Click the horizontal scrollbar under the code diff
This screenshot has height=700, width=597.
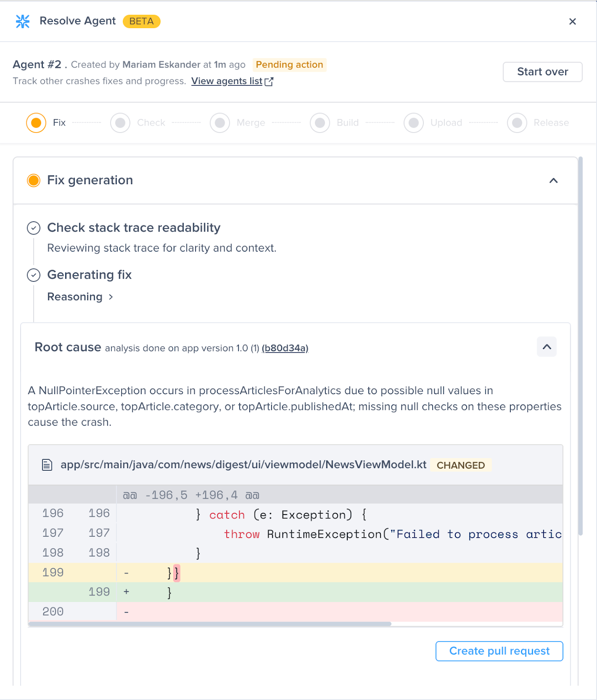(210, 624)
